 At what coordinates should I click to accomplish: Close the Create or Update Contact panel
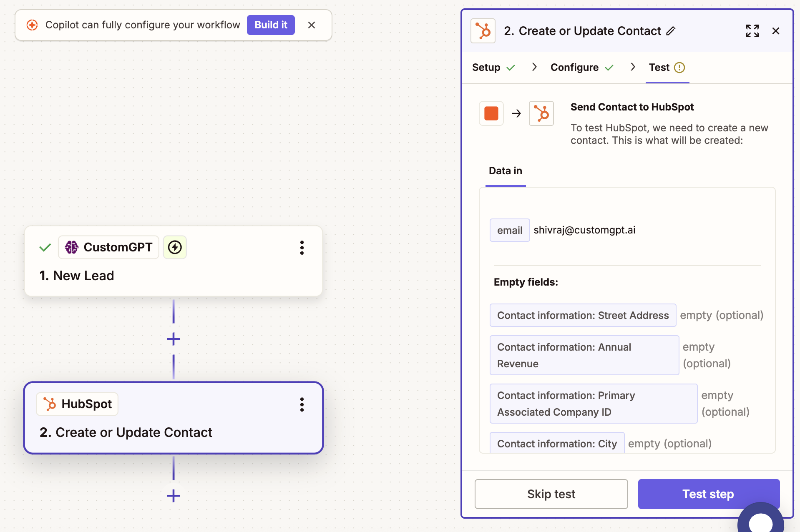(x=776, y=31)
